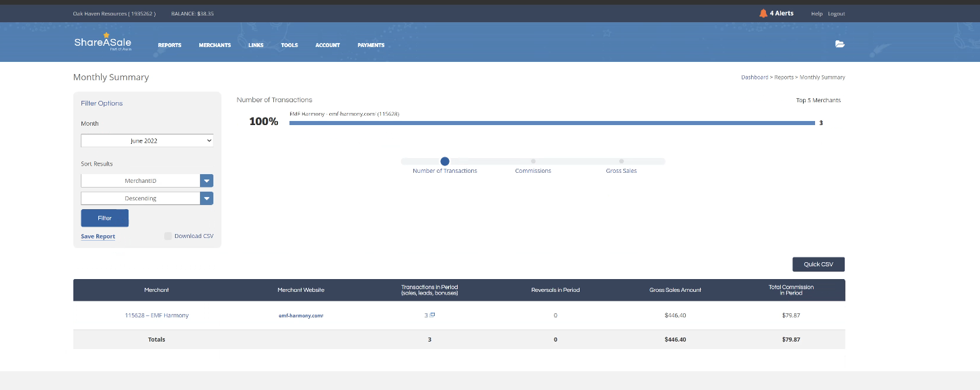
Task: Click the Save Report link
Action: click(x=98, y=237)
